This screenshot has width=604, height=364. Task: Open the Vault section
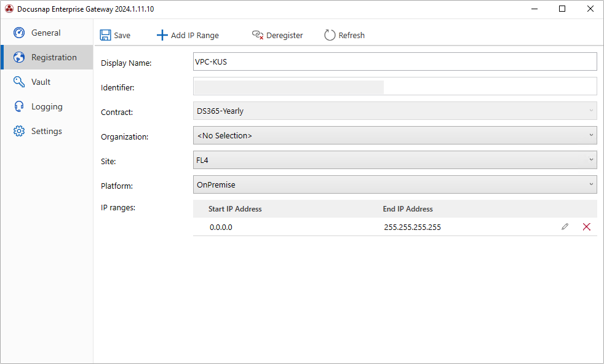pos(46,82)
